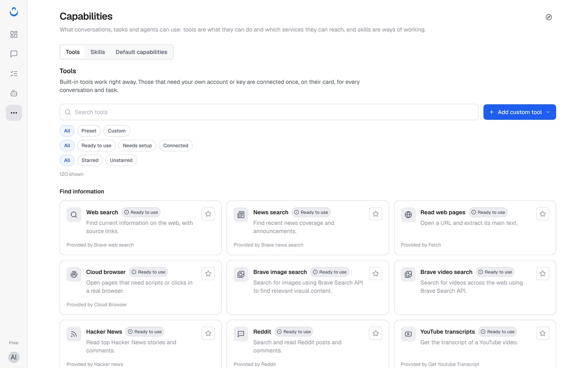Click the Read web pages globe icon
588x368 pixels.
(408, 215)
